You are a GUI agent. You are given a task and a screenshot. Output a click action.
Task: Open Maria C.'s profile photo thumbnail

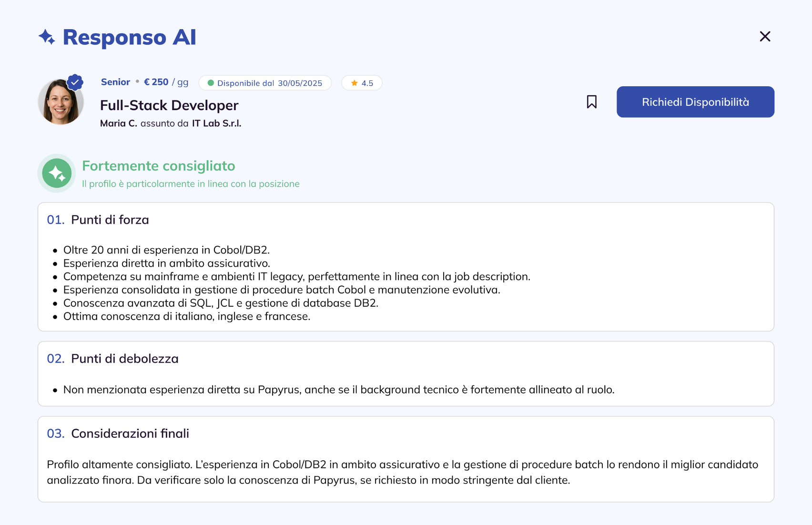pyautogui.click(x=60, y=101)
